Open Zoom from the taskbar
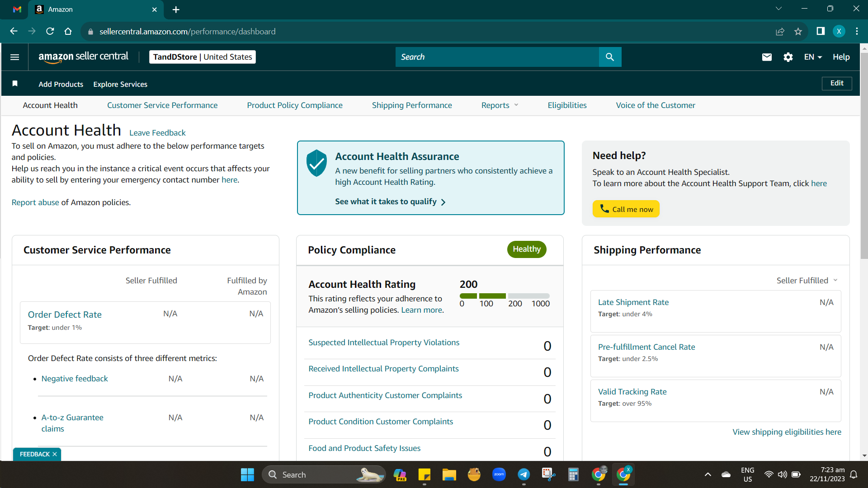 (x=499, y=474)
